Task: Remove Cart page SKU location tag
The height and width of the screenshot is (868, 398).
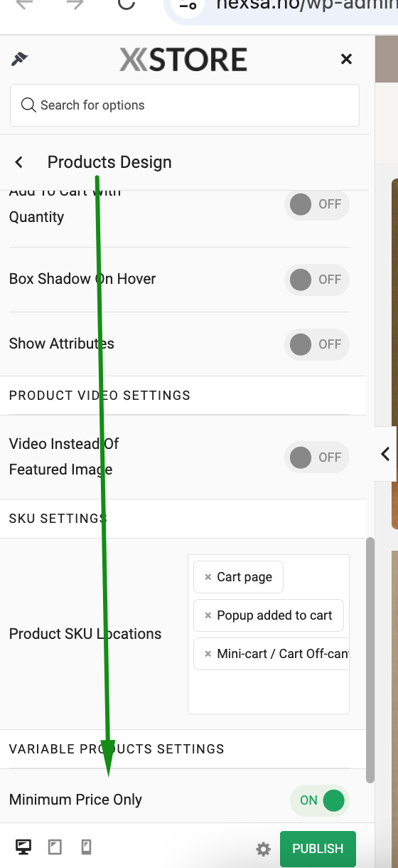Action: pyautogui.click(x=208, y=577)
